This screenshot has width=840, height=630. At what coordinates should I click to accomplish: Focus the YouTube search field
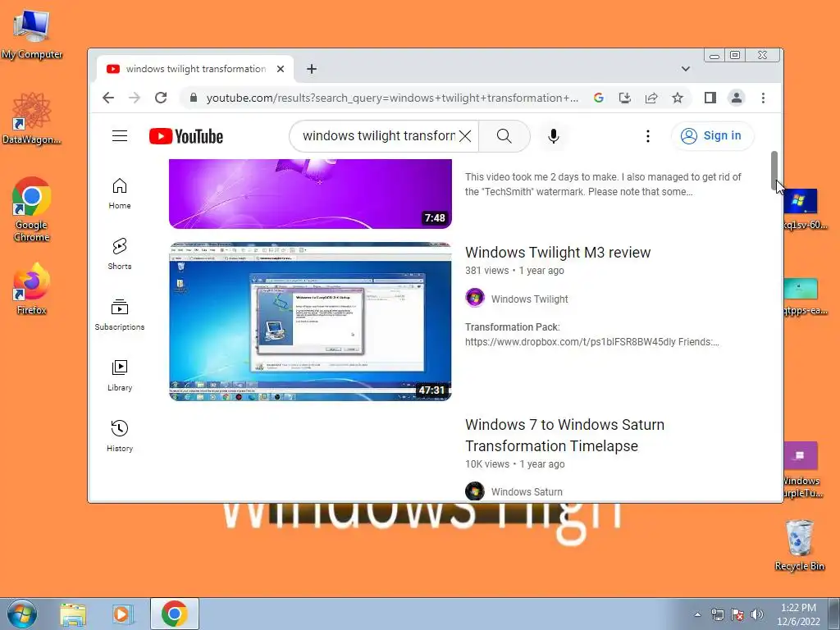pos(378,136)
